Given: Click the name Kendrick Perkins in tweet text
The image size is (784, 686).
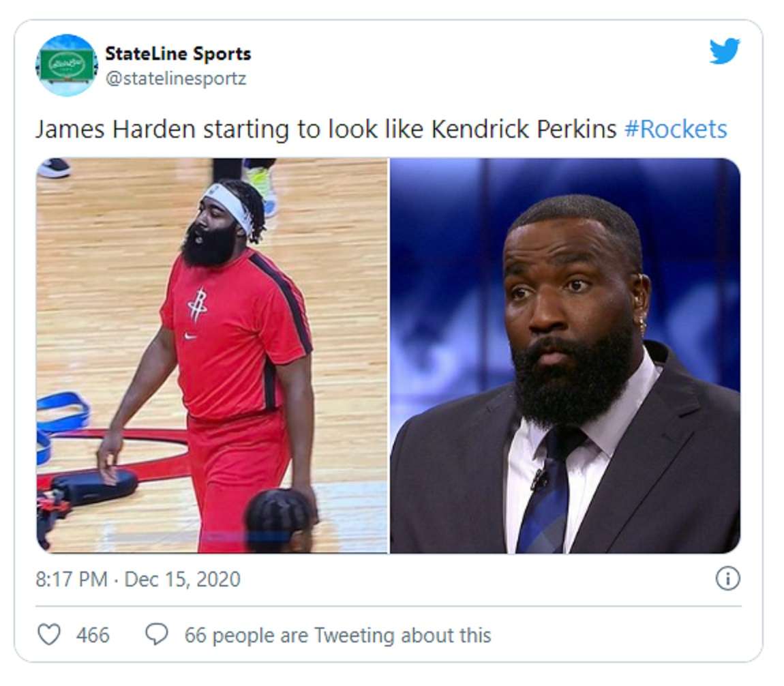Looking at the screenshot, I should click(x=524, y=129).
